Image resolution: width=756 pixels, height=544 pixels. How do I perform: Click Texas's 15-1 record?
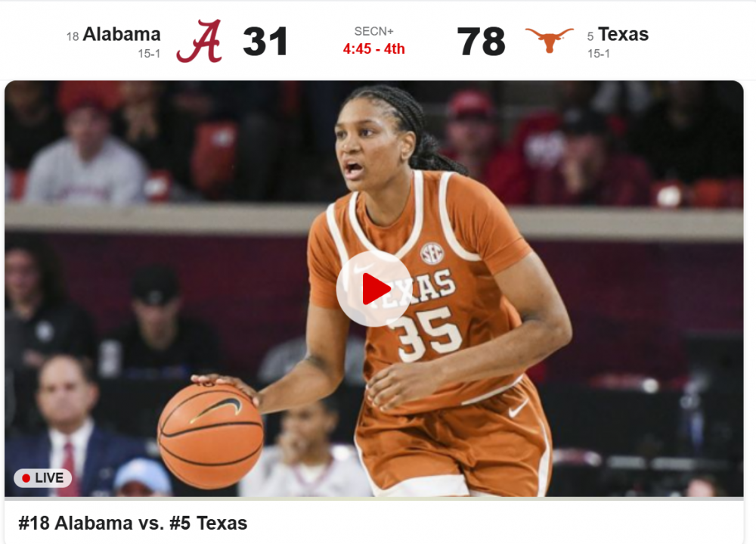pos(598,54)
